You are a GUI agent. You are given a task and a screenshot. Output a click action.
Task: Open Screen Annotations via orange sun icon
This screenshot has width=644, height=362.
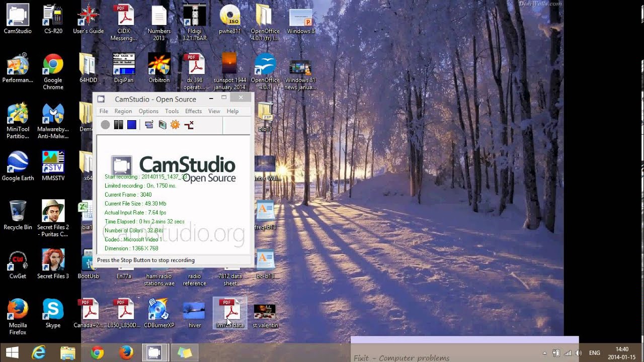(x=175, y=125)
